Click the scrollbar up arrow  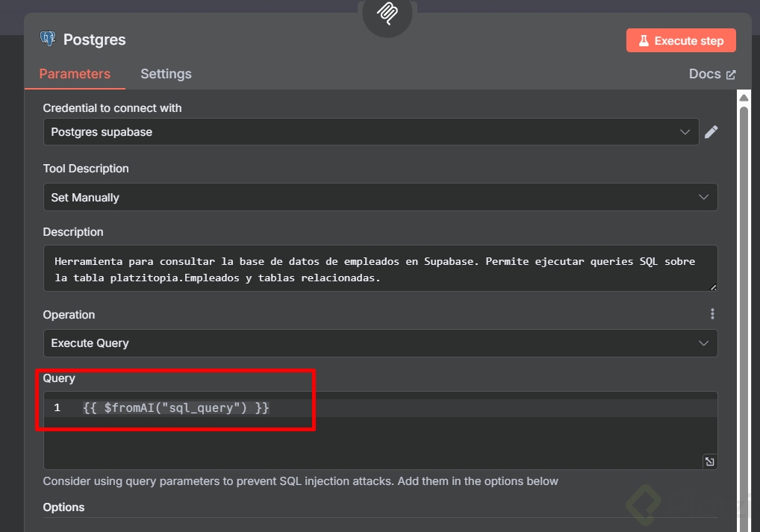(x=744, y=98)
